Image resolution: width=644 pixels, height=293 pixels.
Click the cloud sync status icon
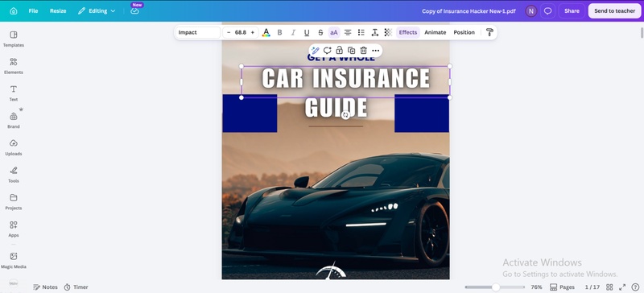click(134, 11)
